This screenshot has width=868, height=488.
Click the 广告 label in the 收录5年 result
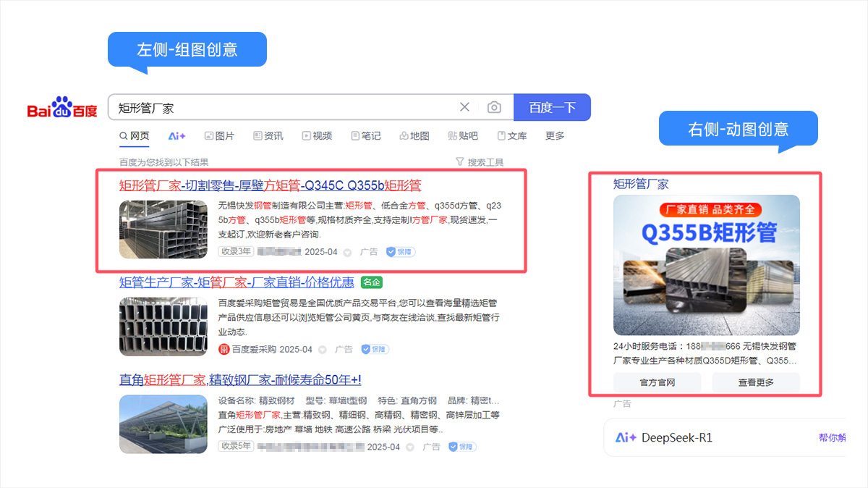(x=431, y=447)
